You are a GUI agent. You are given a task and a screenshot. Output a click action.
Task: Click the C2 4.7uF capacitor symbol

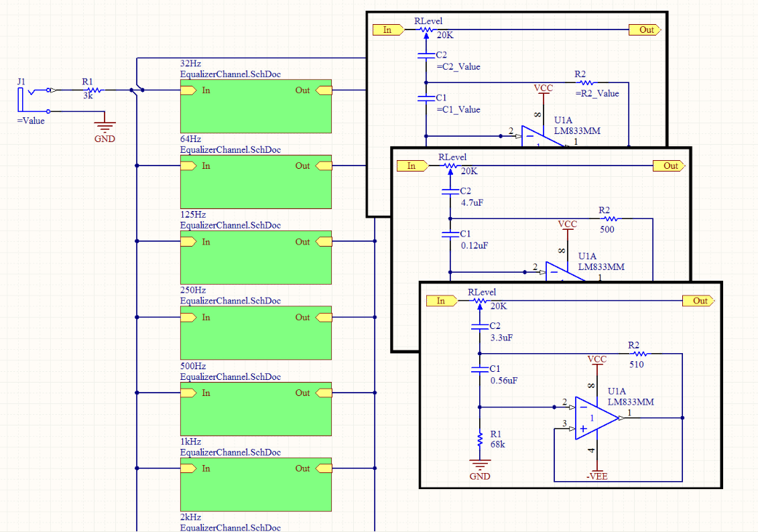click(450, 192)
